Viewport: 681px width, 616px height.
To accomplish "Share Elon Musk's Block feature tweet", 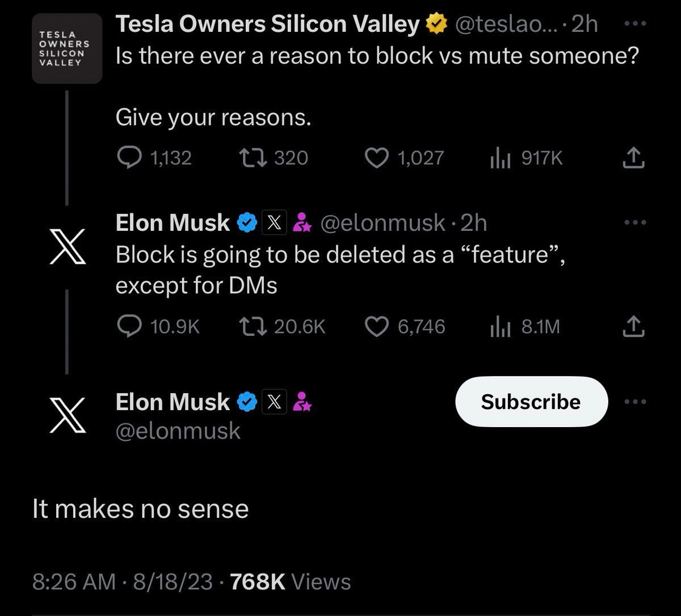I will click(x=633, y=327).
